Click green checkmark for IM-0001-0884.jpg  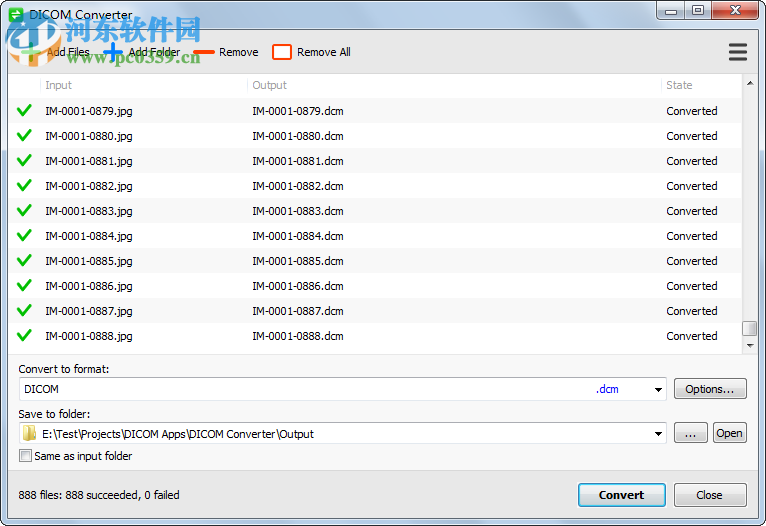[24, 235]
